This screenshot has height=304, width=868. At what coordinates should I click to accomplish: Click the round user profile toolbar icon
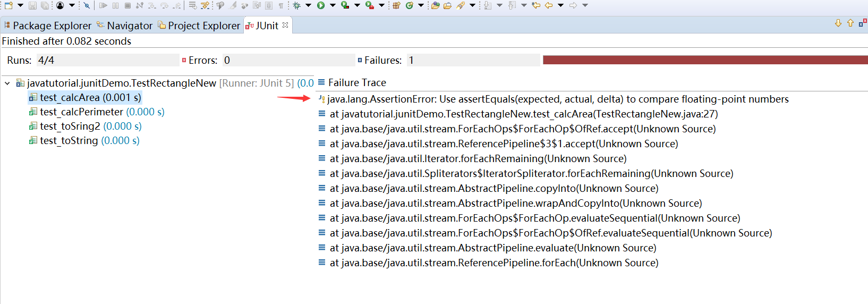point(60,5)
